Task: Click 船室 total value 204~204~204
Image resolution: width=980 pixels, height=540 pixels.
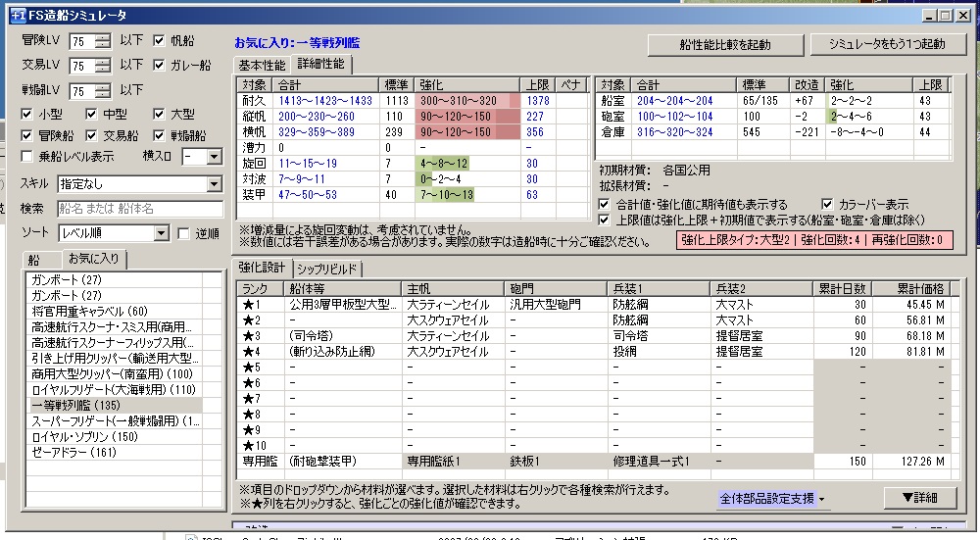Action: 675,101
